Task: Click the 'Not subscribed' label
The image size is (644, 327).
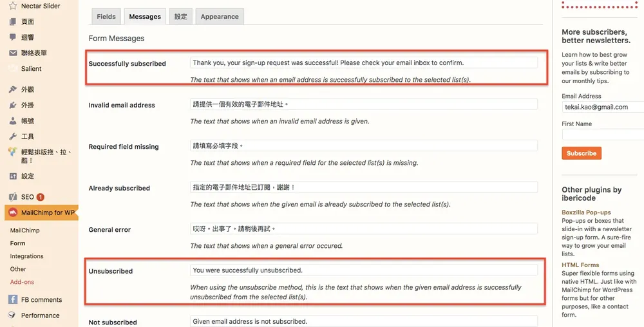Action: click(113, 322)
